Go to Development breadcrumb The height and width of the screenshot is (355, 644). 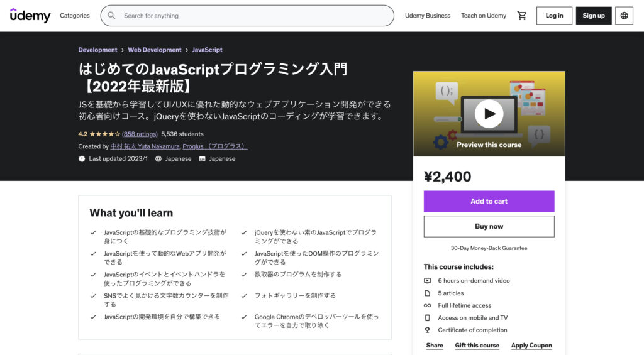pos(97,50)
